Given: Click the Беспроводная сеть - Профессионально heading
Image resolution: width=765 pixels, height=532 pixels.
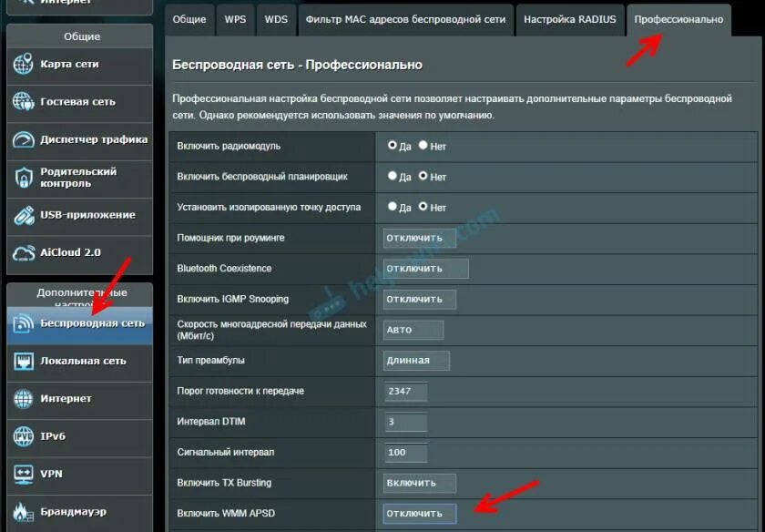Looking at the screenshot, I should point(297,65).
